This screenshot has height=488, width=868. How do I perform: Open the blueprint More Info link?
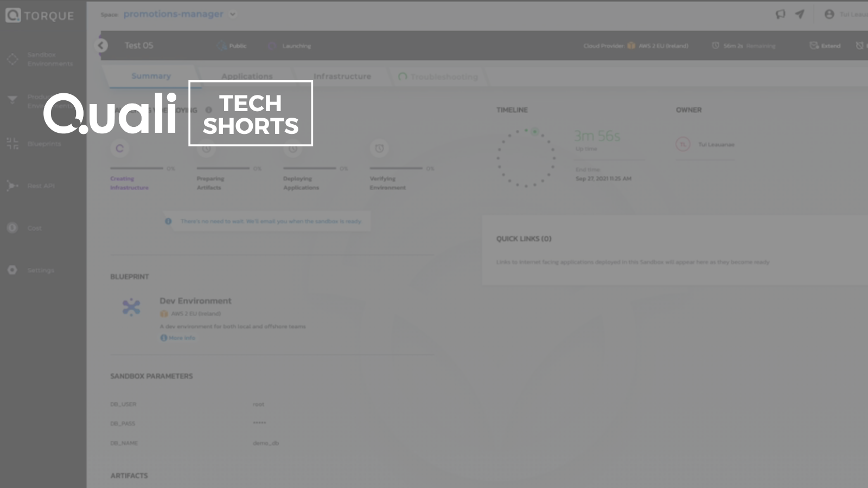coord(181,338)
